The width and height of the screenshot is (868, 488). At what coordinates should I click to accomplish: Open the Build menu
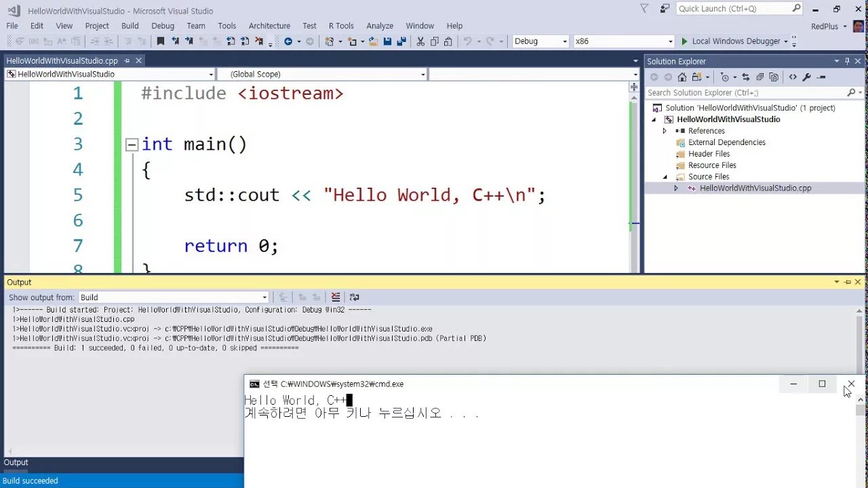(x=130, y=26)
